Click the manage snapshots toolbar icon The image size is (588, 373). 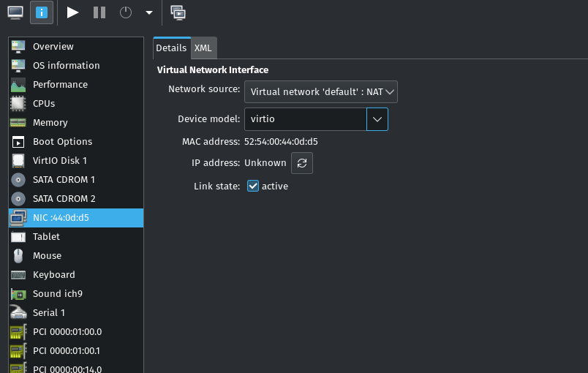tap(178, 12)
